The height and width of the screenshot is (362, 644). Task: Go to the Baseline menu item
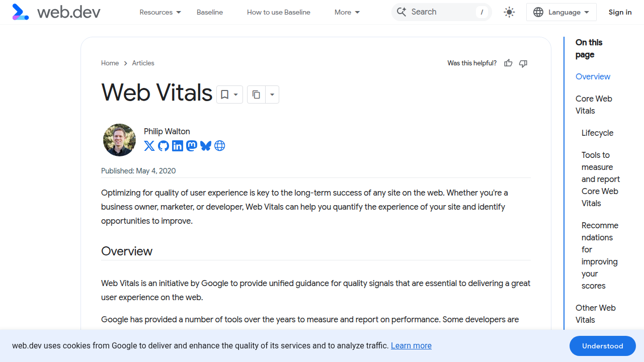[x=209, y=12]
